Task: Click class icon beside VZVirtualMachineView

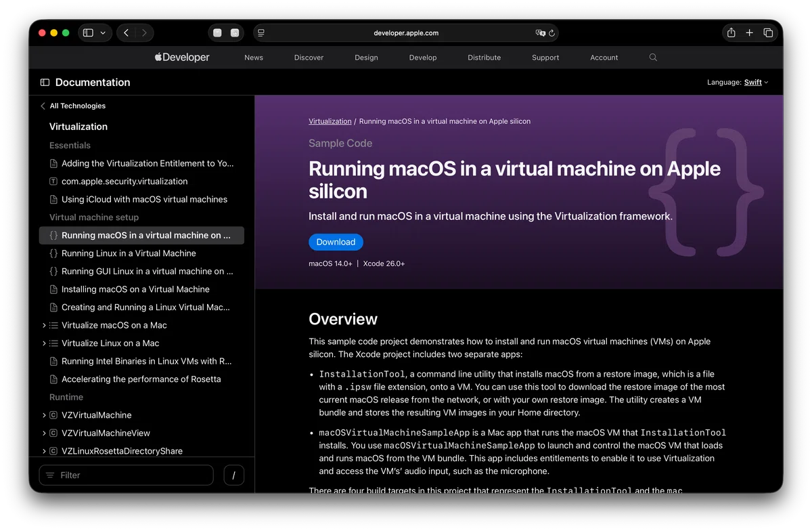Action: [x=54, y=433]
